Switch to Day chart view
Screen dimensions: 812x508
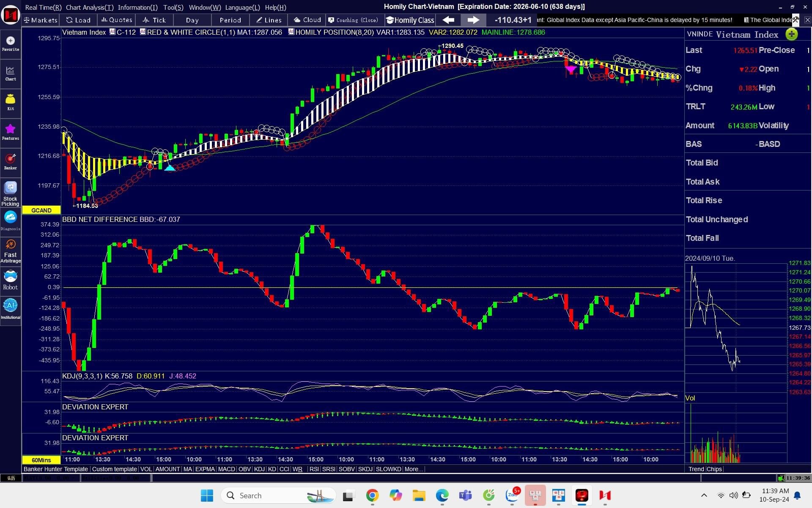click(x=192, y=20)
